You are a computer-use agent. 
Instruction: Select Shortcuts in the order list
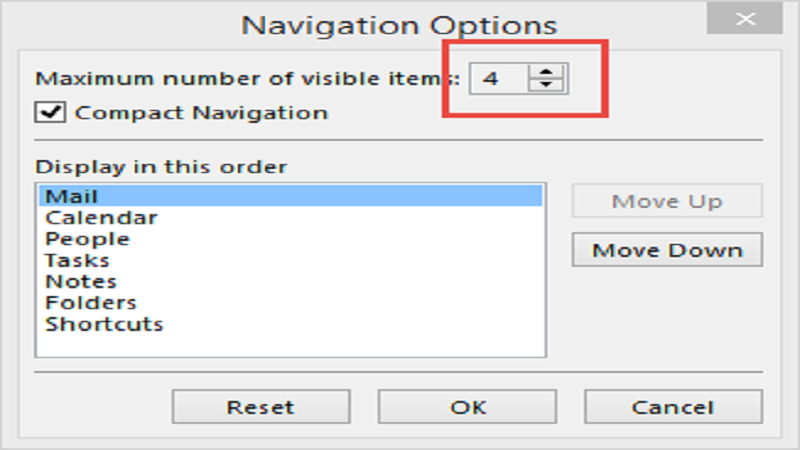(x=104, y=324)
